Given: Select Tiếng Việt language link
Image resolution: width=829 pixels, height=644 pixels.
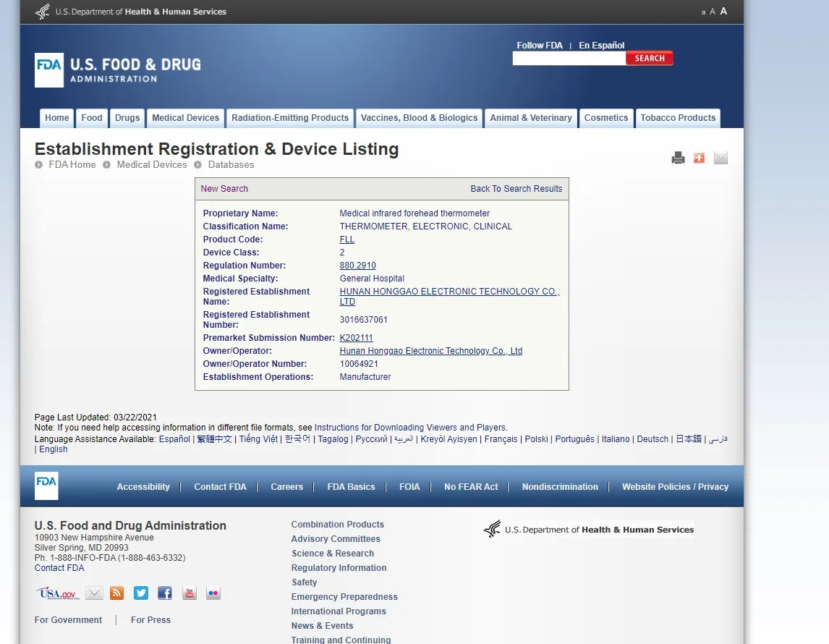Looking at the screenshot, I should pyautogui.click(x=258, y=439).
